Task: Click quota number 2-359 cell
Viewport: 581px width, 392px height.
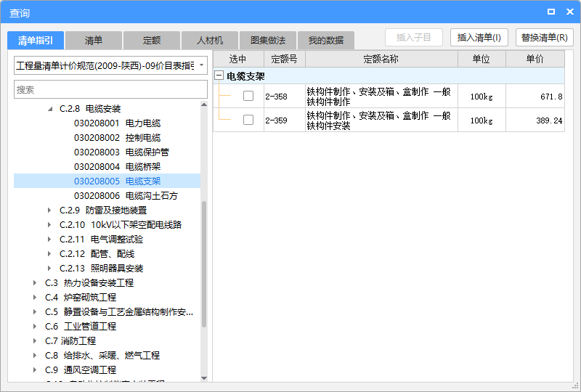Action: point(284,121)
